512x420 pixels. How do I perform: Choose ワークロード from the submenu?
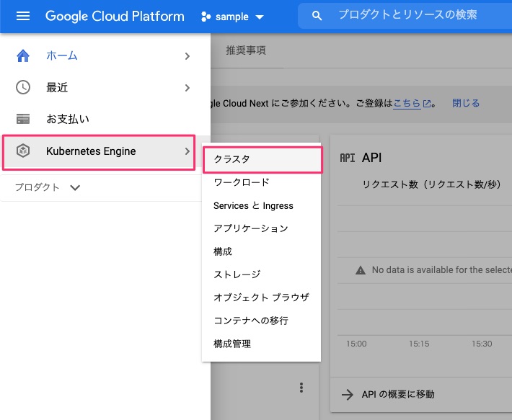point(242,182)
